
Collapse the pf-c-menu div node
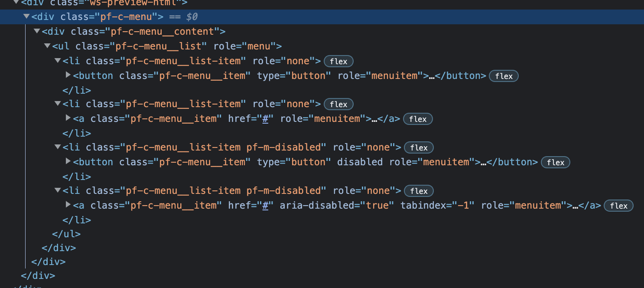coord(27,17)
